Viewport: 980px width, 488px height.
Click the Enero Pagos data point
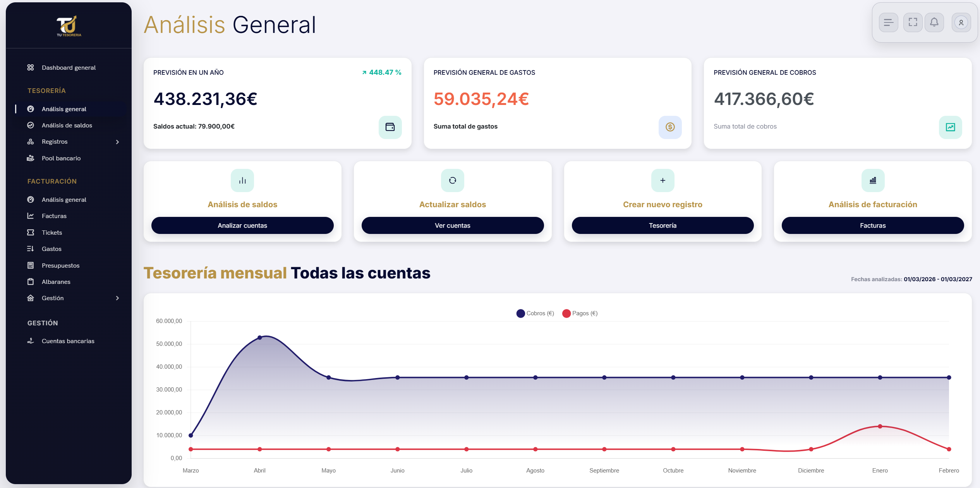pyautogui.click(x=880, y=426)
